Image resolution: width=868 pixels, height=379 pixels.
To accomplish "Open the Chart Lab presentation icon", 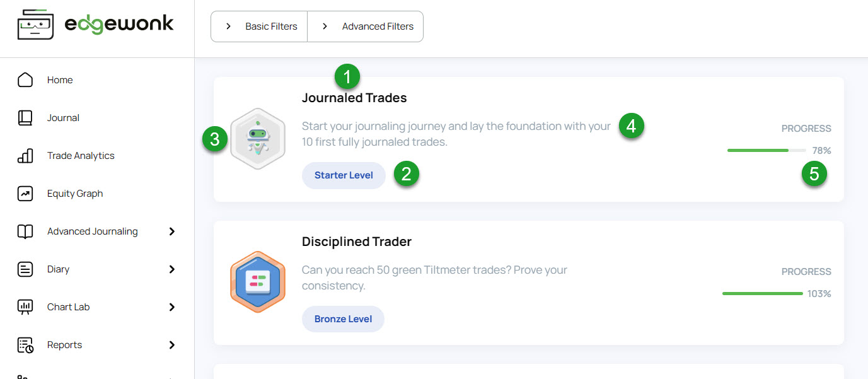I will 25,307.
